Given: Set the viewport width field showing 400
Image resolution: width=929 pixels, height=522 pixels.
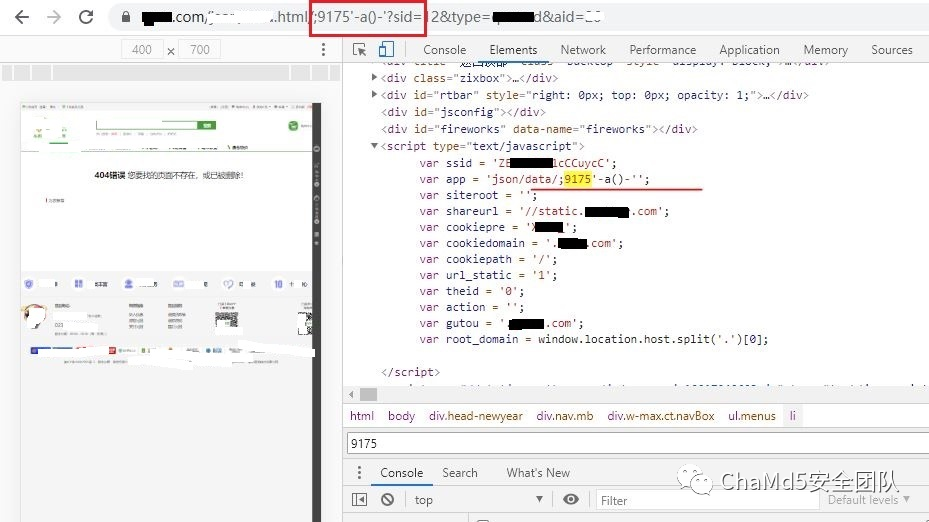Looking at the screenshot, I should click(142, 50).
